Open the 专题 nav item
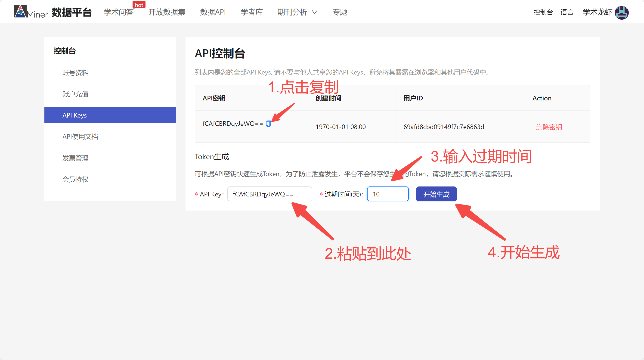 tap(340, 12)
